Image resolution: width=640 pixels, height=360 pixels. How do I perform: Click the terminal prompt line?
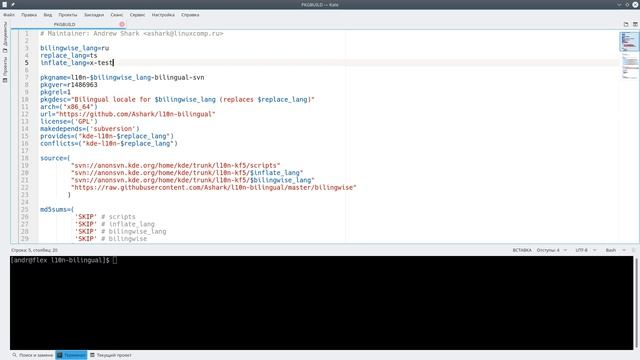[64, 260]
